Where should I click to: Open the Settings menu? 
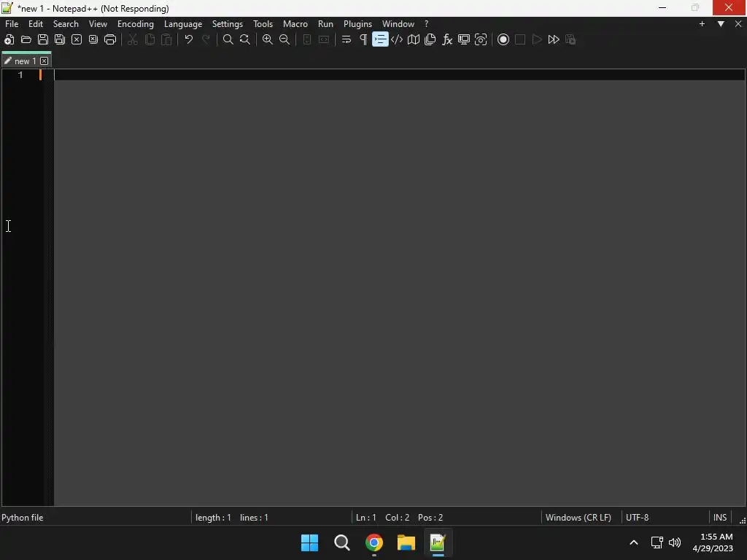(228, 24)
